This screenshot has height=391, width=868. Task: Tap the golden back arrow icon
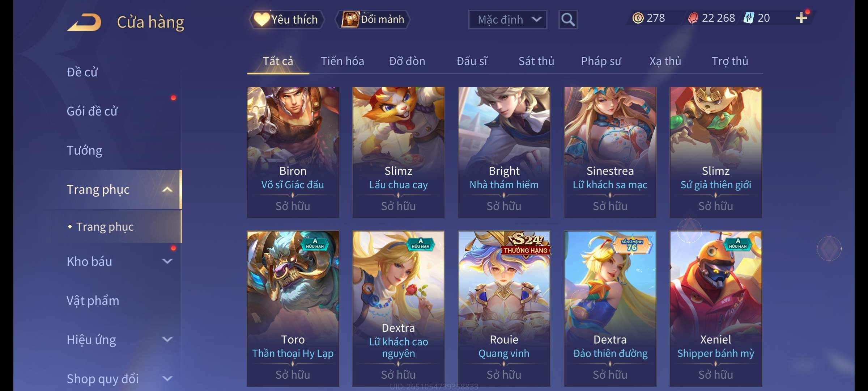click(84, 22)
